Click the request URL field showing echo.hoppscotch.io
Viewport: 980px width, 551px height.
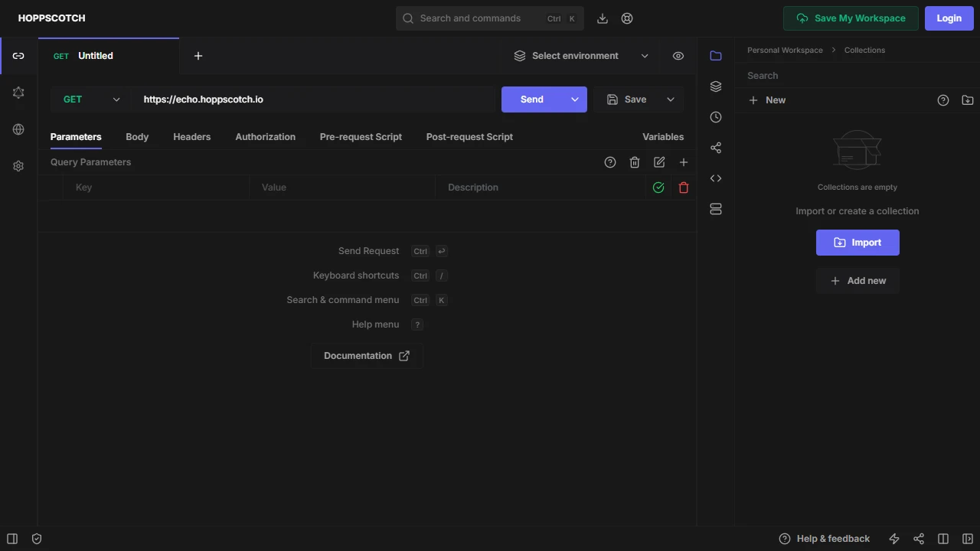pyautogui.click(x=306, y=99)
